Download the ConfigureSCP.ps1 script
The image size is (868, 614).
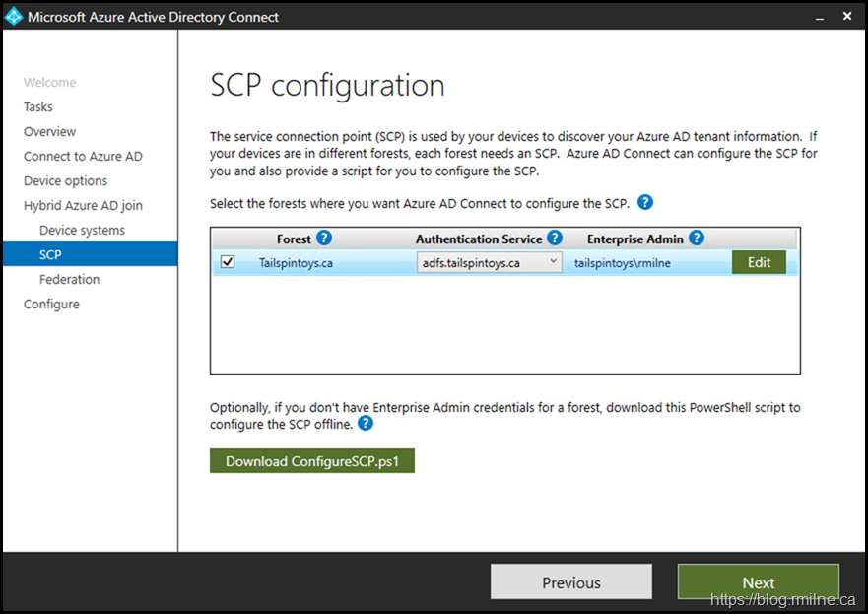tap(311, 461)
